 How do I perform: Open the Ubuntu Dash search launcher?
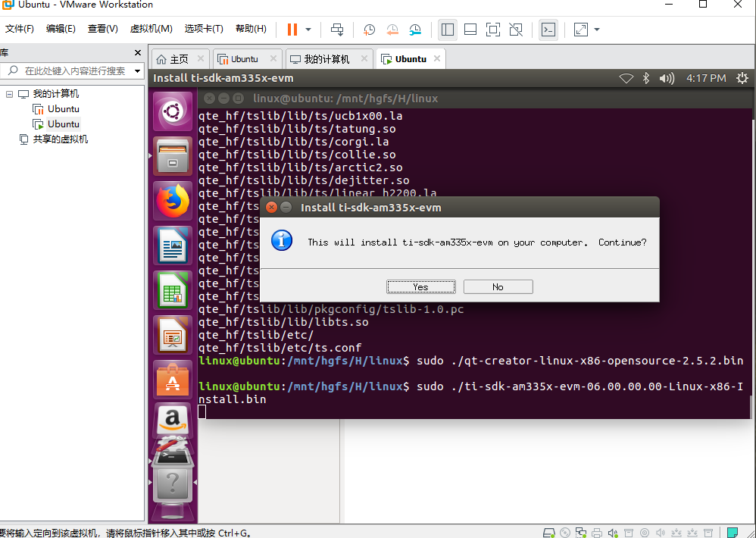click(x=173, y=112)
